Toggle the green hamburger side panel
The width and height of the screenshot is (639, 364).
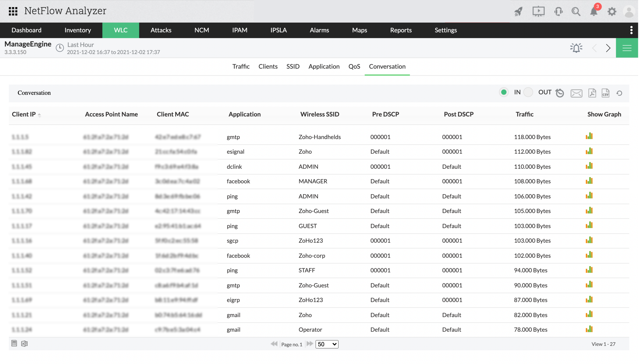tap(627, 48)
